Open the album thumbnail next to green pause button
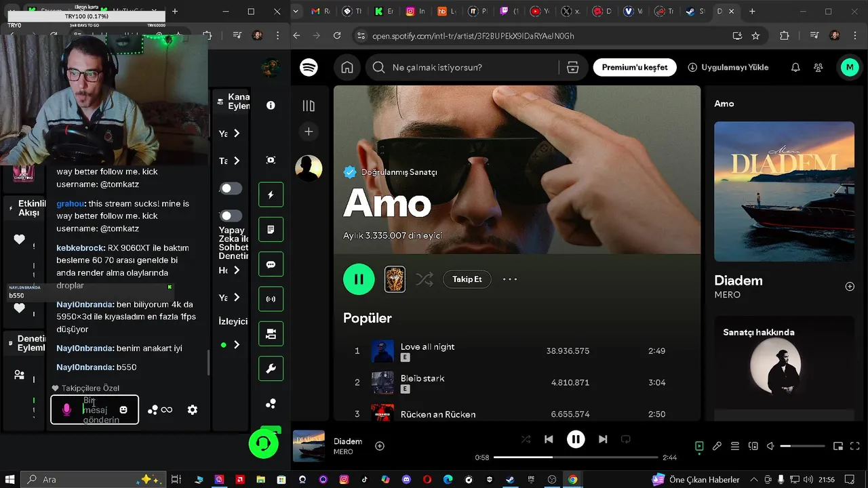 click(395, 279)
